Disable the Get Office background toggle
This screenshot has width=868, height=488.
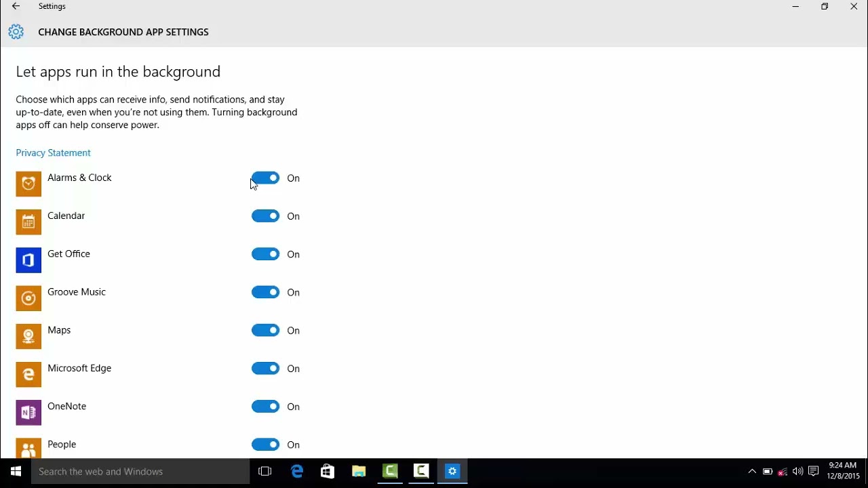coord(265,254)
